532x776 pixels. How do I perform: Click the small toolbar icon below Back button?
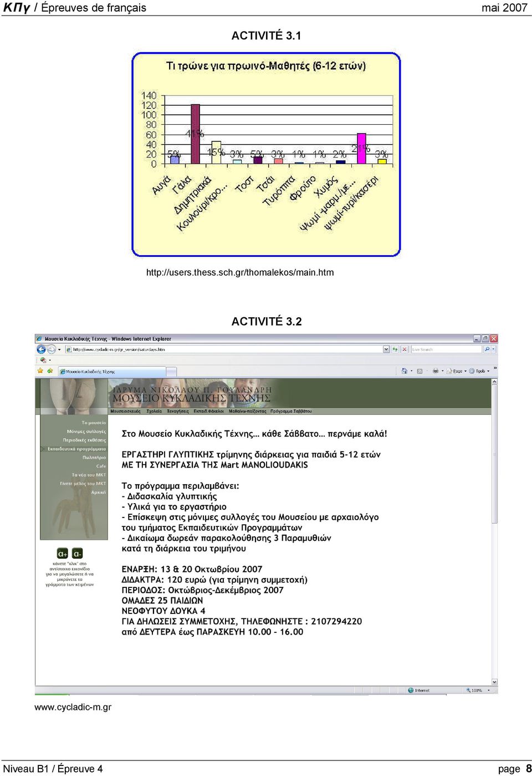[43, 359]
